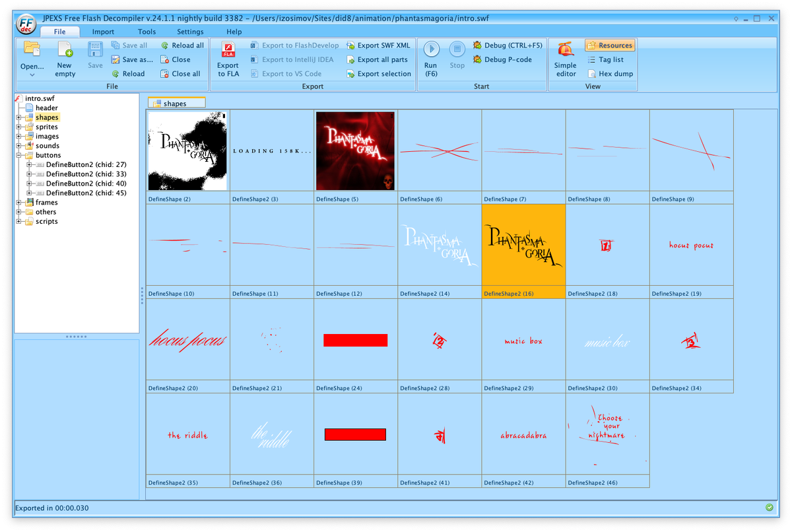This screenshot has width=792, height=532.
Task: Switch to Tag list view
Action: [x=605, y=59]
